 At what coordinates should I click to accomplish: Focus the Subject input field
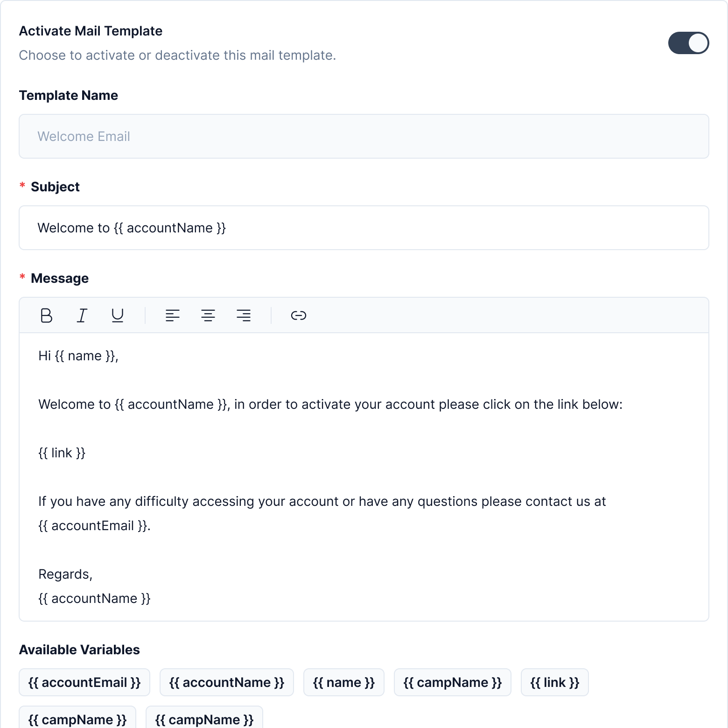(x=364, y=228)
